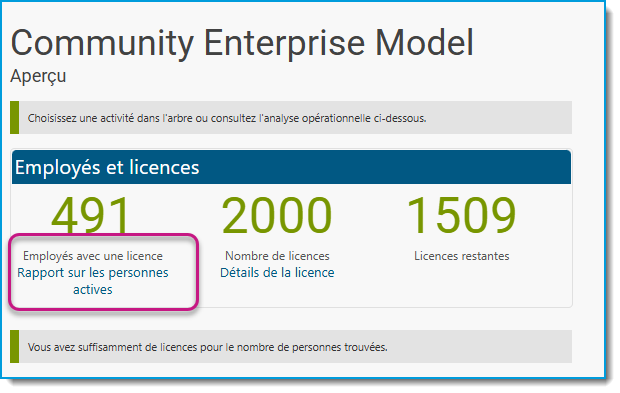Click the 491 licensed employees count
The width and height of the screenshot is (620, 393).
pos(91,215)
